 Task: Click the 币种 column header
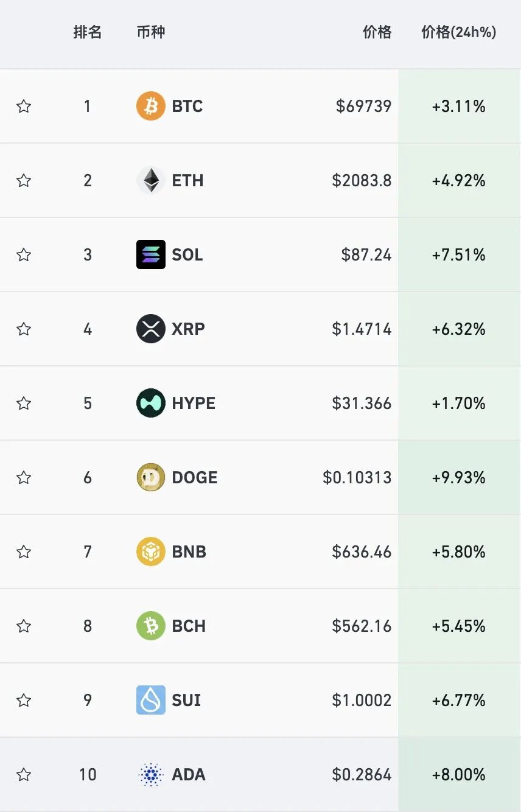coord(150,32)
